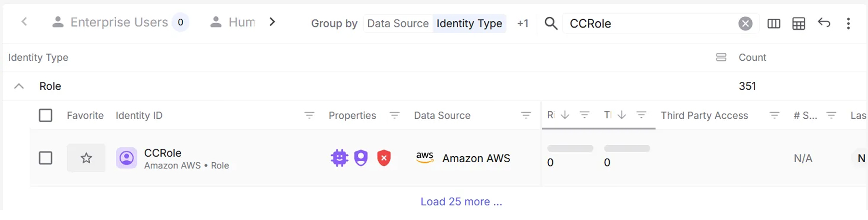Screen dimensions: 868x220
Task: Group by Data Source
Action: tap(398, 23)
